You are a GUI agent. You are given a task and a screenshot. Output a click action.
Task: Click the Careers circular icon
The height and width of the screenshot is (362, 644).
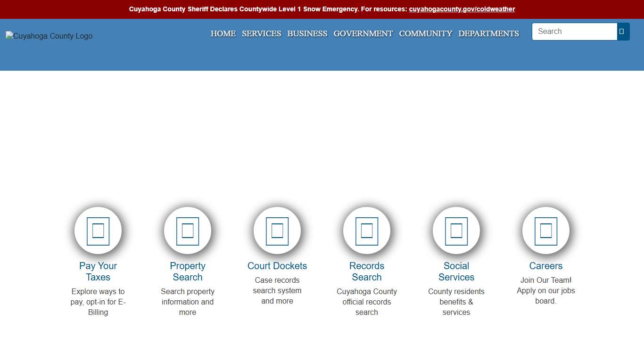545,230
